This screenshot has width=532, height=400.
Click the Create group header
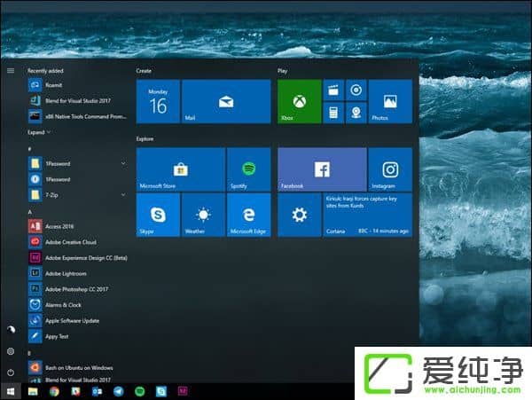pos(144,71)
